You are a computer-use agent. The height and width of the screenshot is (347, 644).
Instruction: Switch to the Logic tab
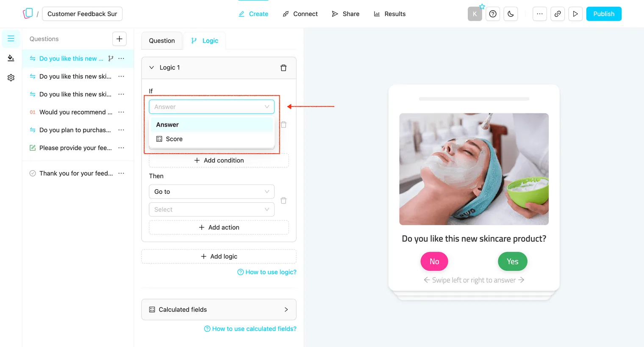(x=205, y=41)
